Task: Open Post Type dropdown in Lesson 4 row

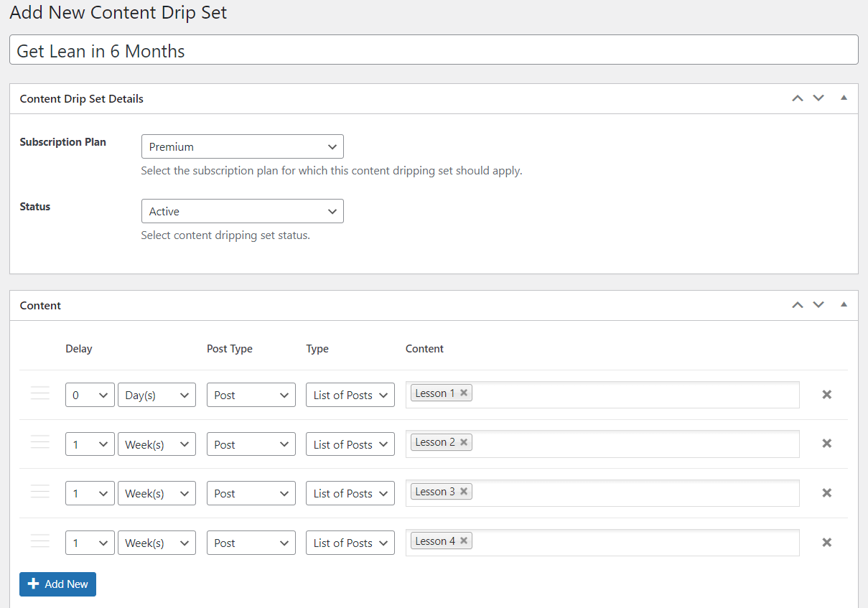Action: pos(251,543)
